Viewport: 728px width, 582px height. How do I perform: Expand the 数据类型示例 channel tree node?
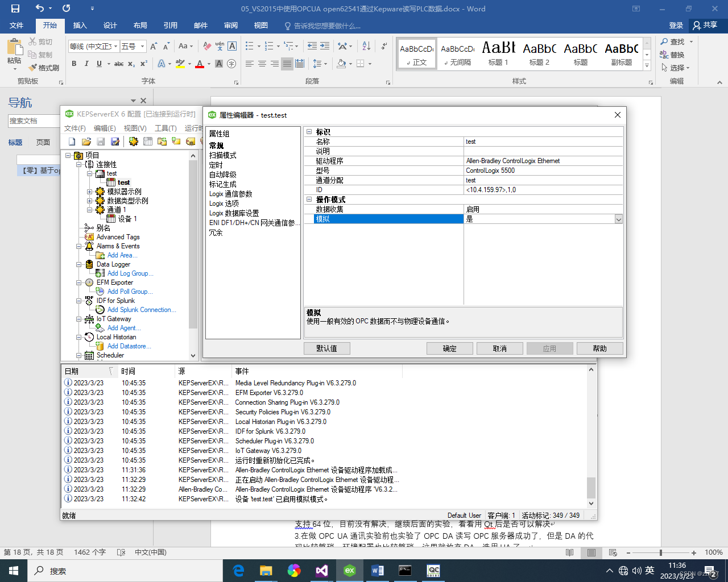pyautogui.click(x=89, y=201)
